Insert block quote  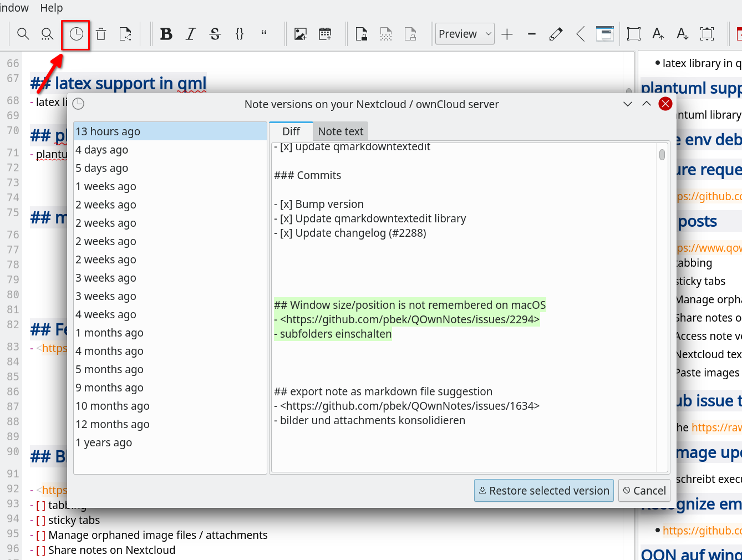[264, 34]
